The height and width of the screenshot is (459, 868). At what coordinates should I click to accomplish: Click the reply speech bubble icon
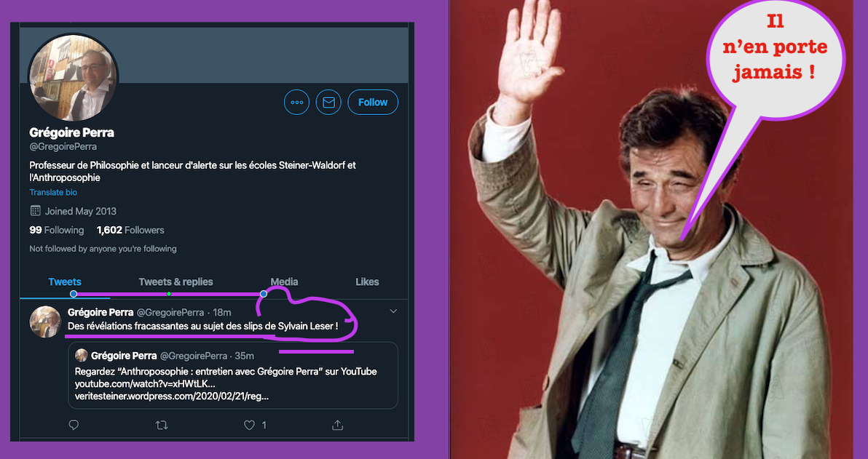[x=74, y=425]
